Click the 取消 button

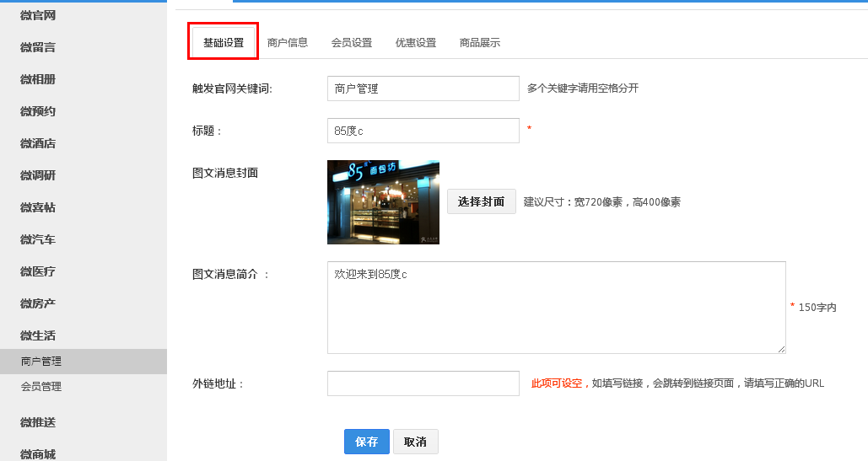click(x=415, y=442)
